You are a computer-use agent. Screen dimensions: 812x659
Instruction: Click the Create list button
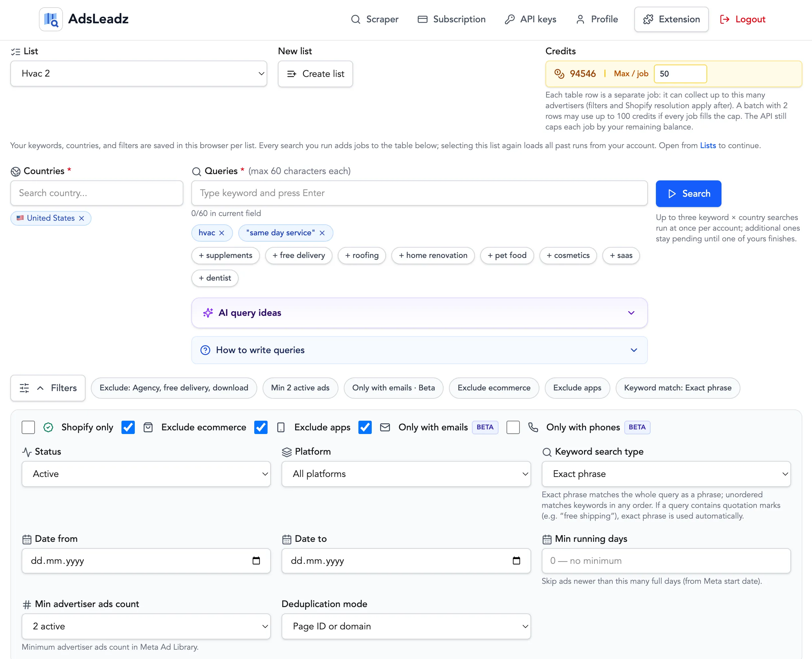[x=315, y=74]
